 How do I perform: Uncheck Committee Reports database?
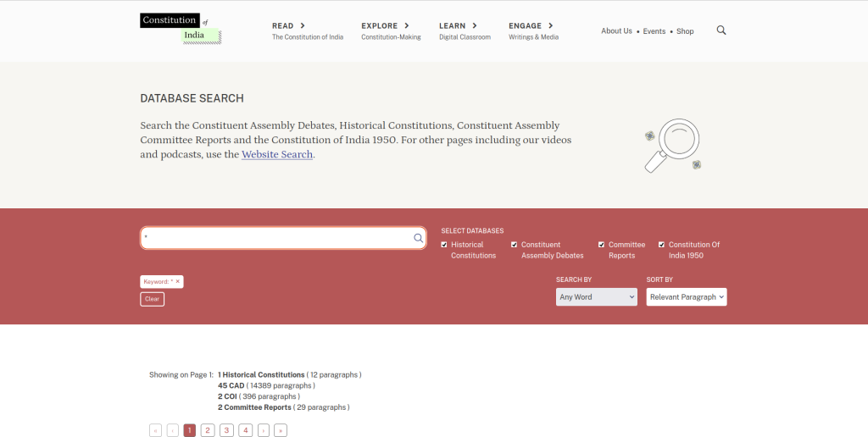(x=601, y=245)
